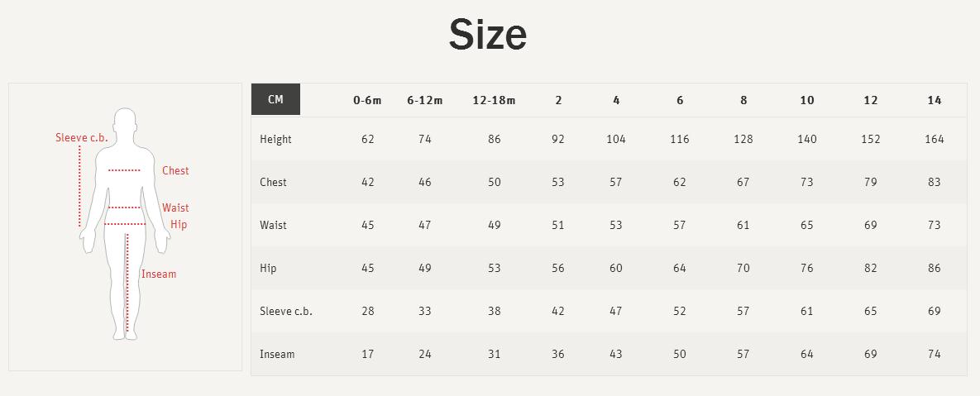Click the red Chest label on diagram

tap(175, 170)
